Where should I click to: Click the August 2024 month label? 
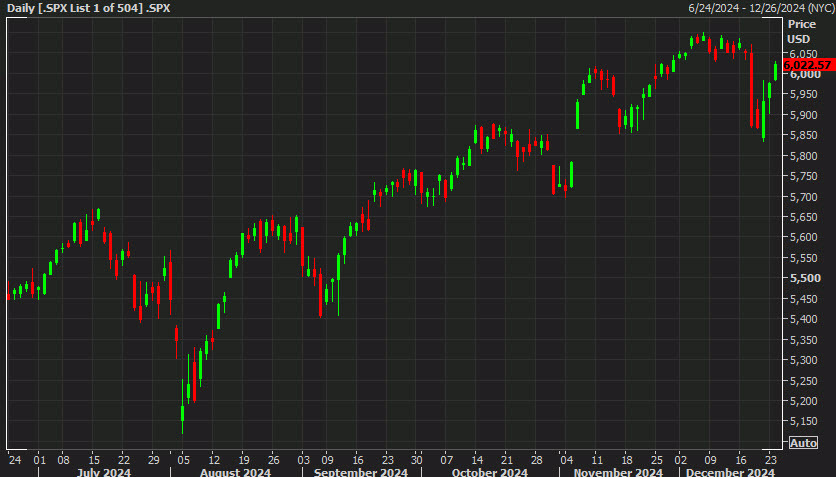tap(235, 472)
